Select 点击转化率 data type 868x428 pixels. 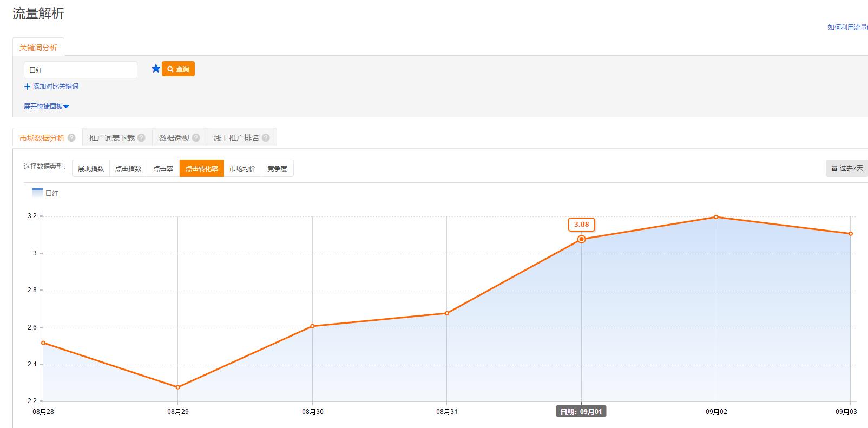[202, 168]
